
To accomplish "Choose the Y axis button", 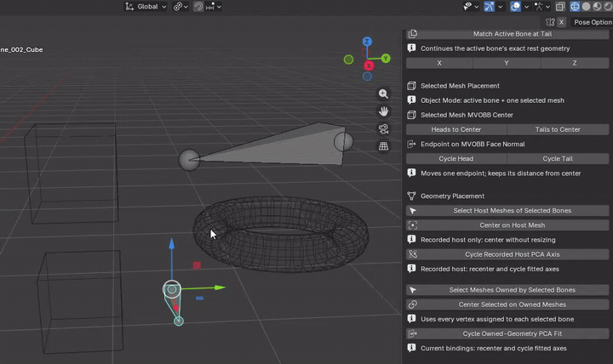I will pos(507,63).
